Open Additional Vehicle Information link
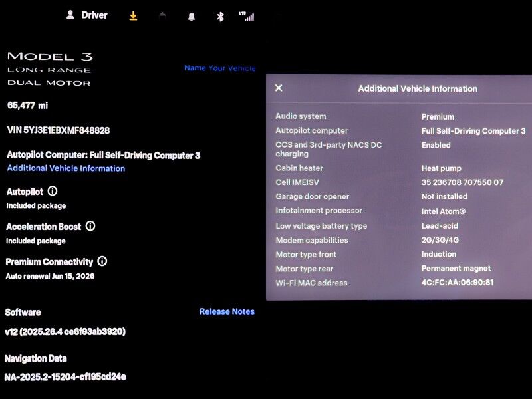The width and height of the screenshot is (532, 399). (66, 168)
